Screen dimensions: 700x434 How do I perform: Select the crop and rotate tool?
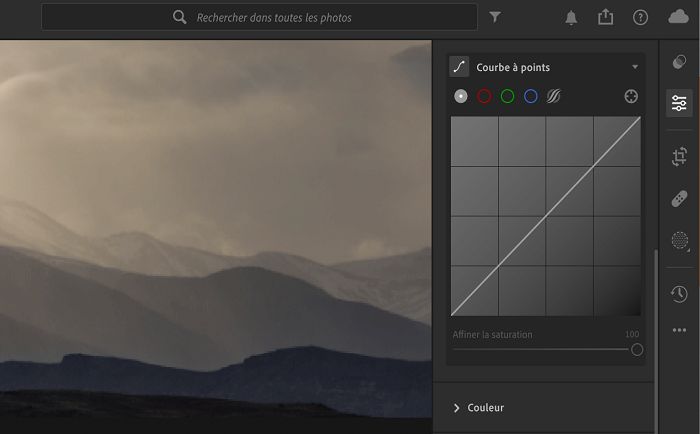click(x=679, y=157)
